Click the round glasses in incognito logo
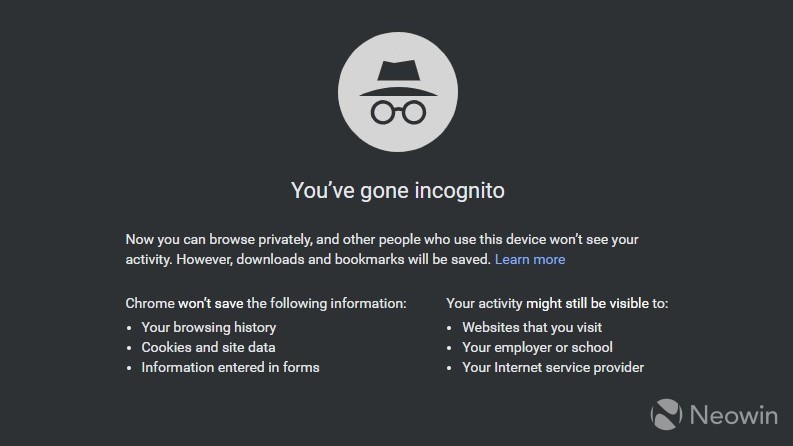 [x=398, y=112]
